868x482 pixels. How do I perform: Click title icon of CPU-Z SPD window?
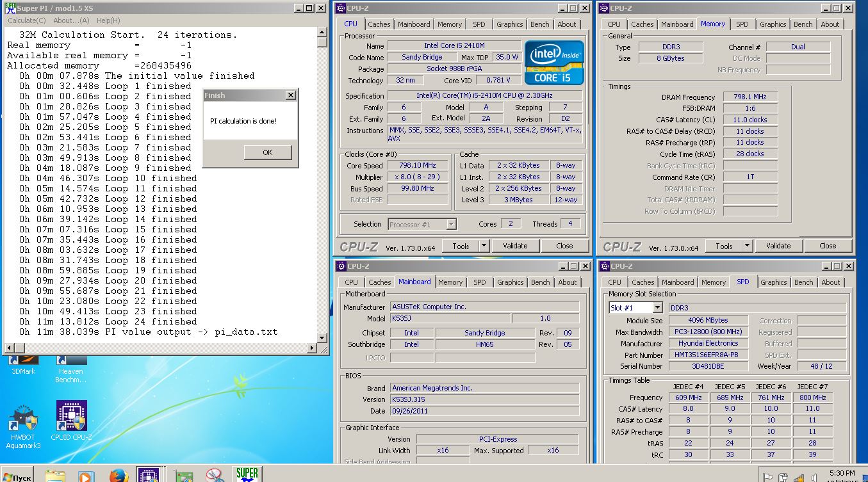603,266
